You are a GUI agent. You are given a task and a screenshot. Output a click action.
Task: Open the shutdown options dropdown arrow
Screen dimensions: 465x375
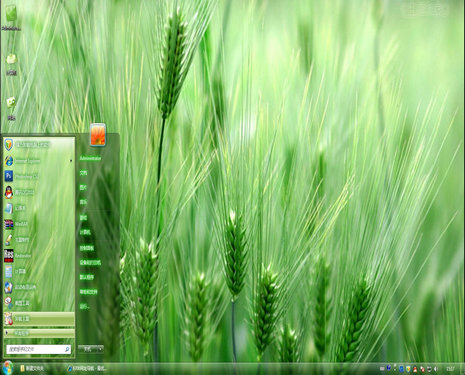100,349
